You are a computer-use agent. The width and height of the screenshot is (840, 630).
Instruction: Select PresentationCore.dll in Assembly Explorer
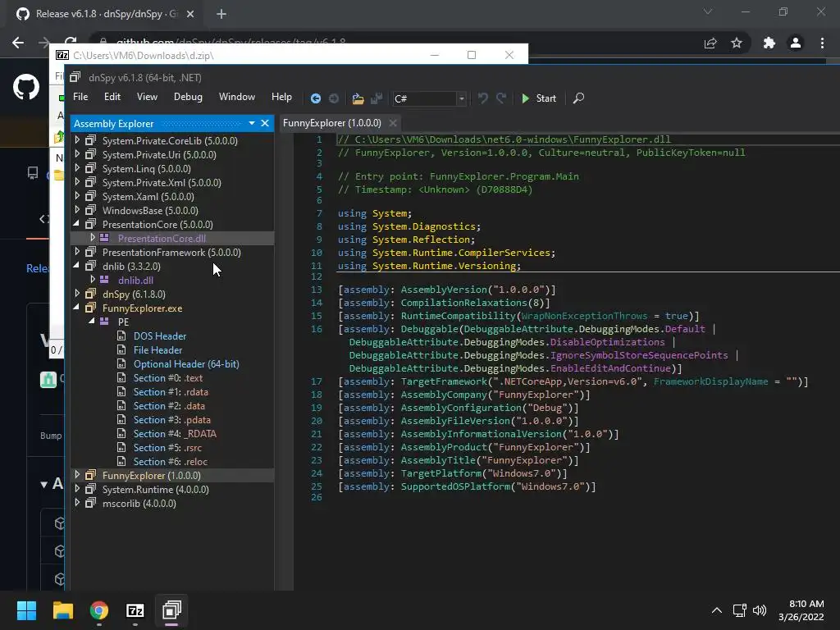coord(162,239)
